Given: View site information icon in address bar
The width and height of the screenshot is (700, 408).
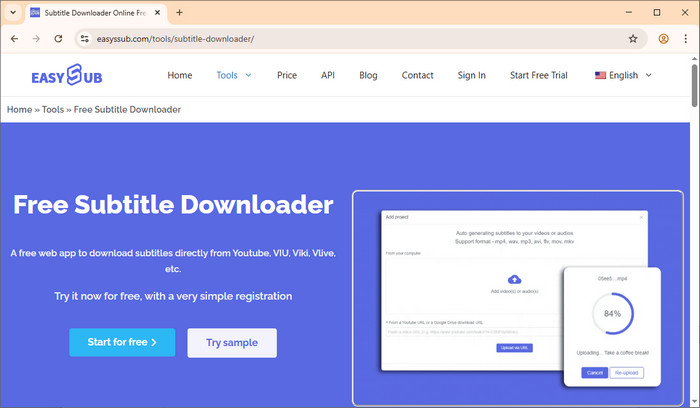Looking at the screenshot, I should tap(84, 39).
